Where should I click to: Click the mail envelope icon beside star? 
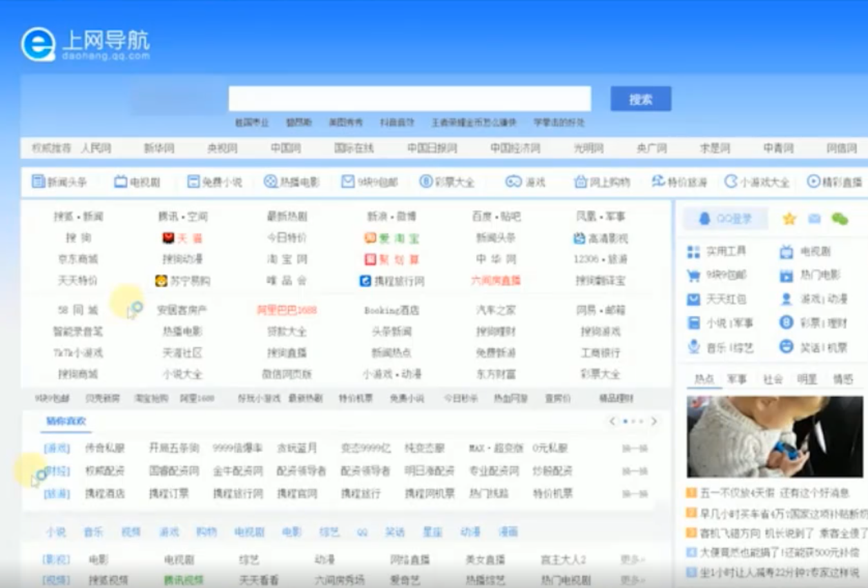coord(814,219)
